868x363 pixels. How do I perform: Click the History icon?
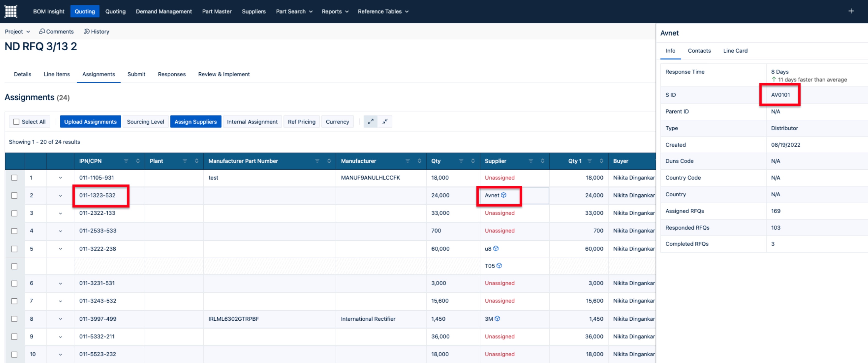tap(87, 31)
